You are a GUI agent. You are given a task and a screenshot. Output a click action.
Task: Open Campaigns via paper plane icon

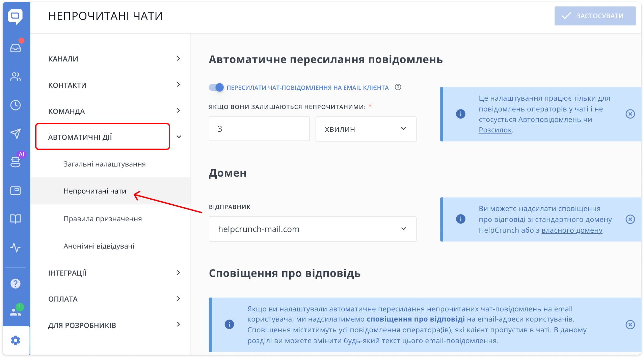[x=16, y=133]
